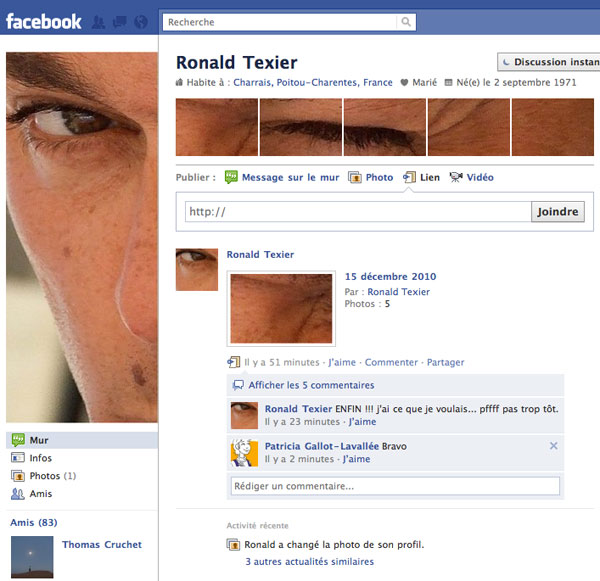Click Amis (83) heading link
The width and height of the screenshot is (600, 581).
pos(34,522)
